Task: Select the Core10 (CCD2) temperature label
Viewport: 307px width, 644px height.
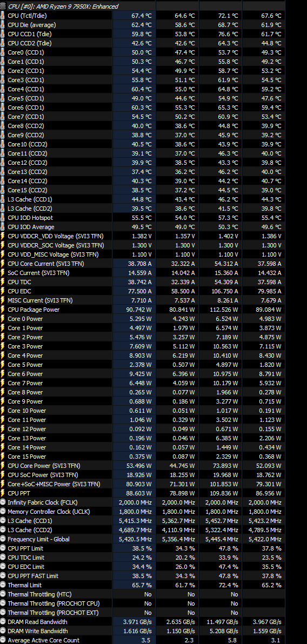Action: (x=28, y=144)
